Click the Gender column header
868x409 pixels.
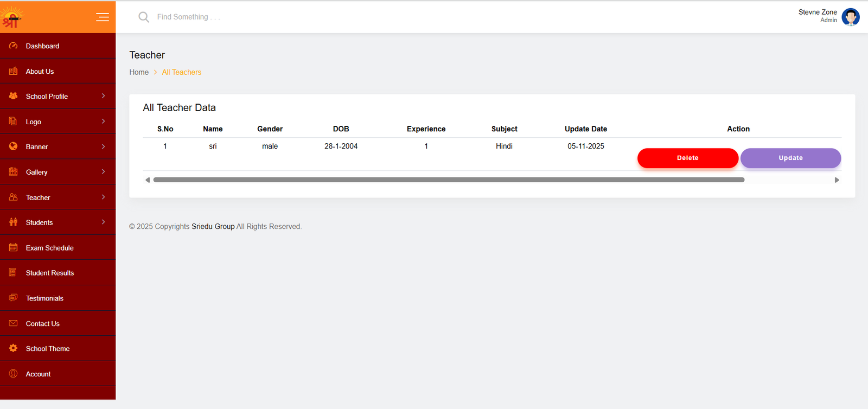coord(270,129)
